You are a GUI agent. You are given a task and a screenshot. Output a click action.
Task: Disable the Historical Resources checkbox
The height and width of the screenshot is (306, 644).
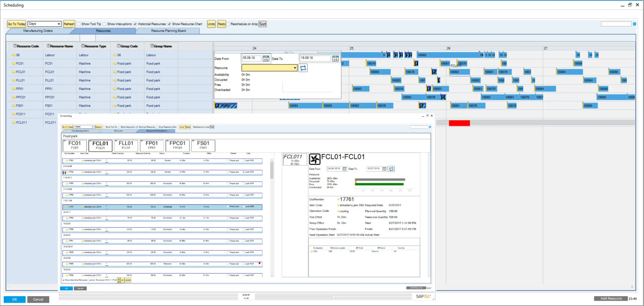point(135,24)
